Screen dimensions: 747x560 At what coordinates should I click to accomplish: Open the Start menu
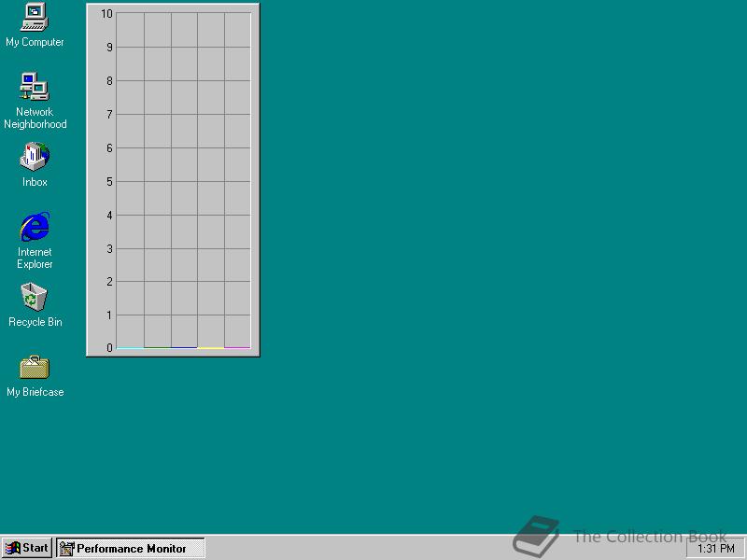pyautogui.click(x=27, y=548)
